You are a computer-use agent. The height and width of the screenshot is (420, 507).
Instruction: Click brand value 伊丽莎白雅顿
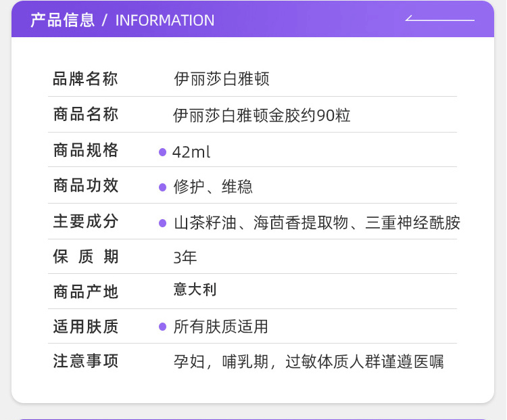(222, 79)
